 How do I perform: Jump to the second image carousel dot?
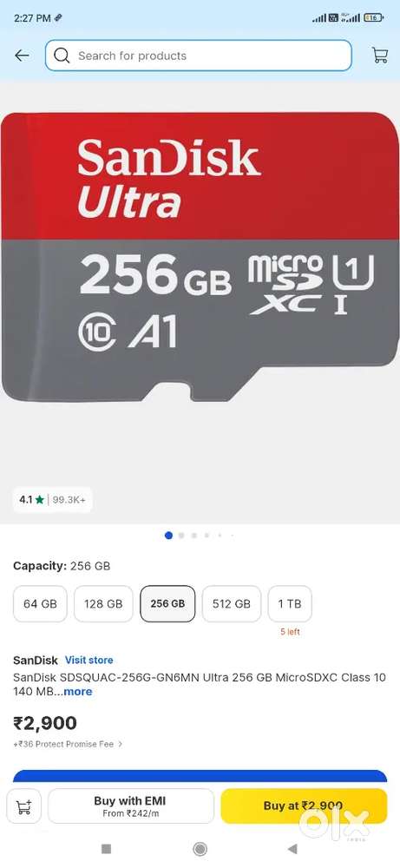181,536
